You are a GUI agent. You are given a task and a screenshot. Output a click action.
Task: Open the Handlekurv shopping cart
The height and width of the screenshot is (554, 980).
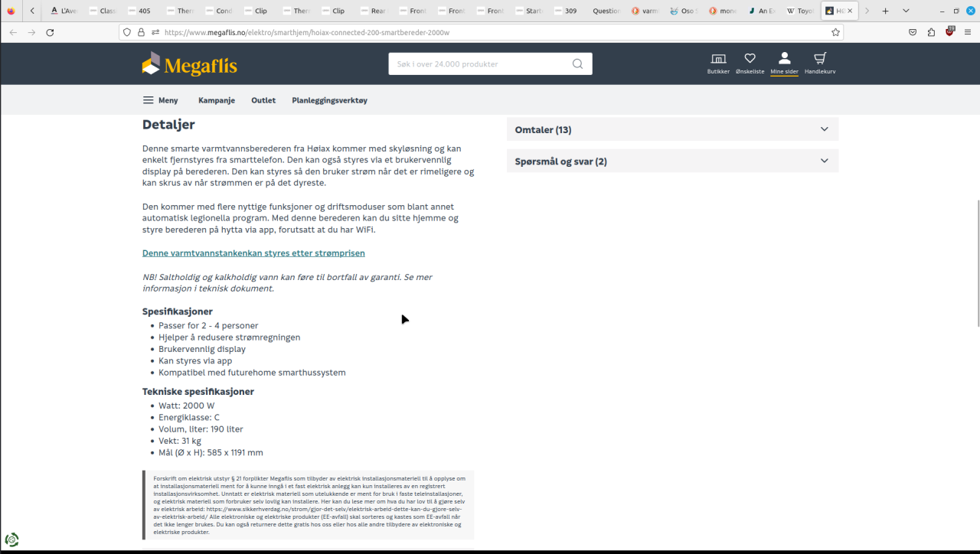pos(820,64)
